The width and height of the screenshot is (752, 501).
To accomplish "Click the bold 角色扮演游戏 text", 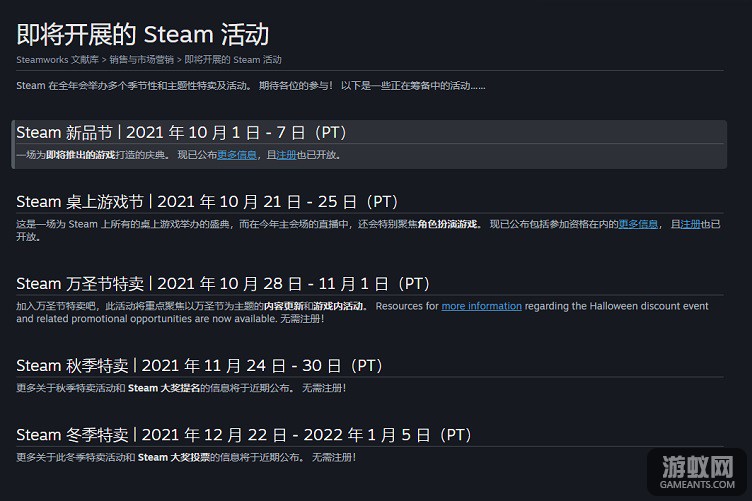I will click(447, 224).
